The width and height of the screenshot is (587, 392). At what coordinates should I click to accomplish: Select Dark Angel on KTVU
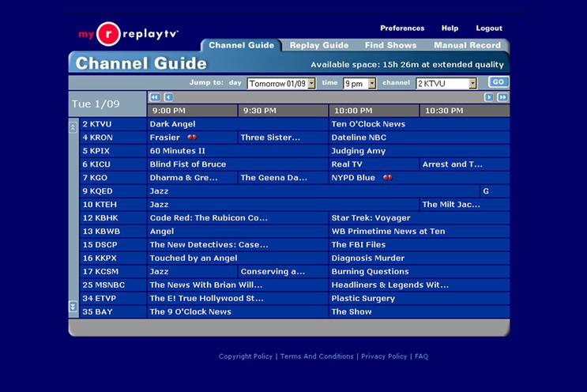click(237, 124)
